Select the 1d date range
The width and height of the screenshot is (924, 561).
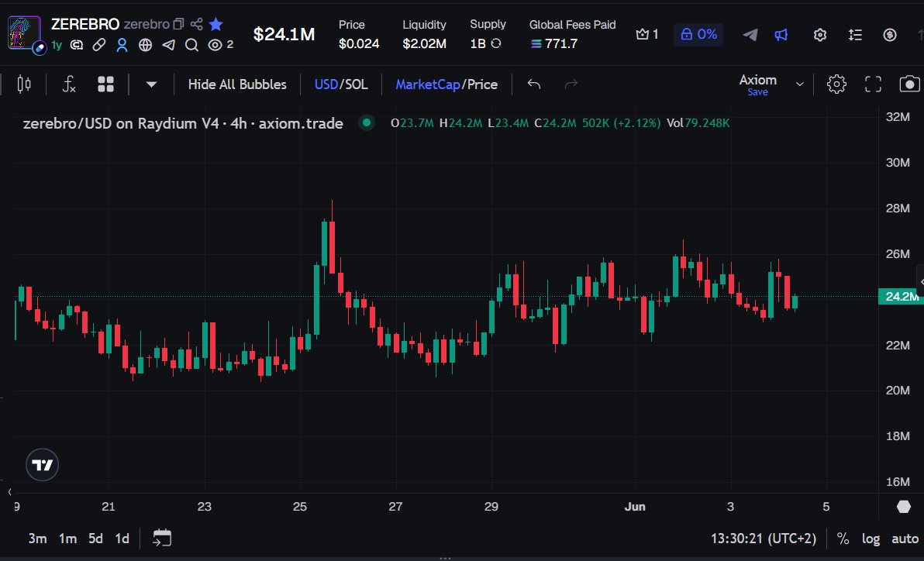122,538
